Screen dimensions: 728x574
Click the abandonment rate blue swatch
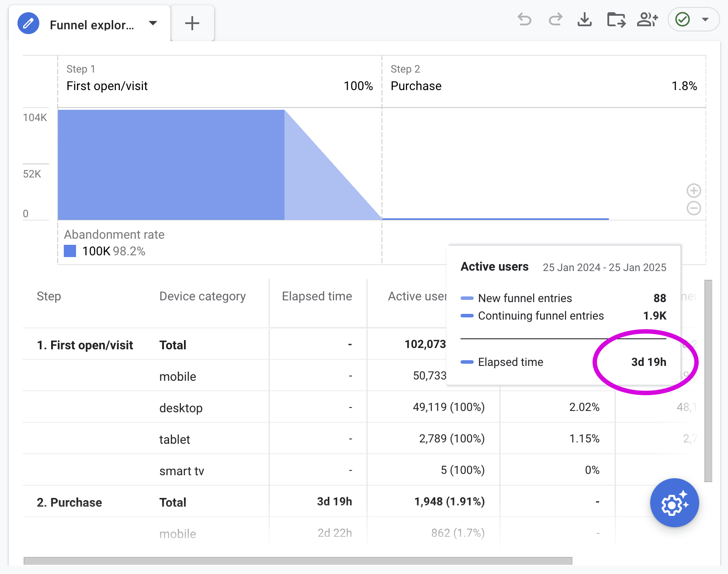tap(70, 251)
